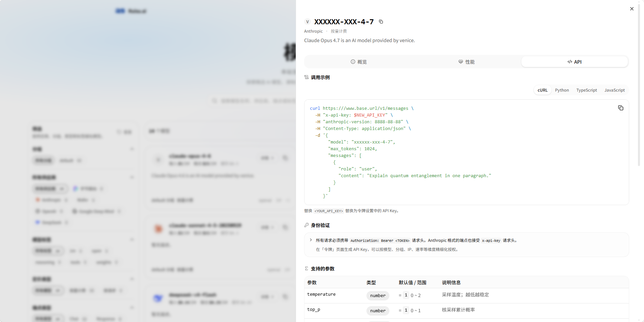Click the "在「令牌」页面生成 API Key" note
Image resolution: width=644 pixels, height=322 pixels.
point(387,250)
